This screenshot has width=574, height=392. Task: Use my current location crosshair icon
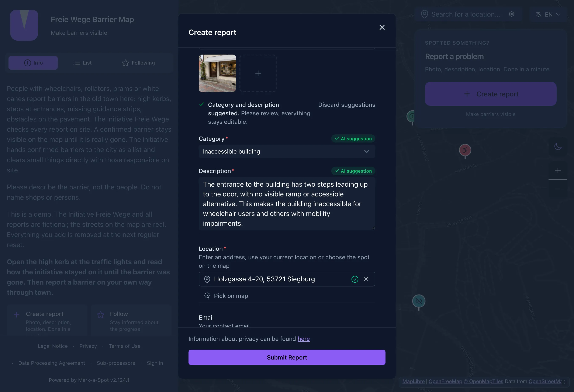(512, 14)
